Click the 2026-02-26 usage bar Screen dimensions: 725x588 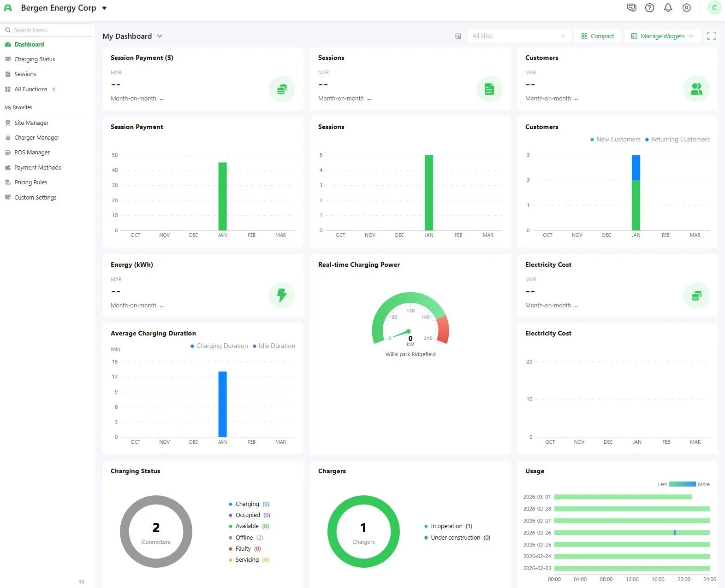(632, 532)
